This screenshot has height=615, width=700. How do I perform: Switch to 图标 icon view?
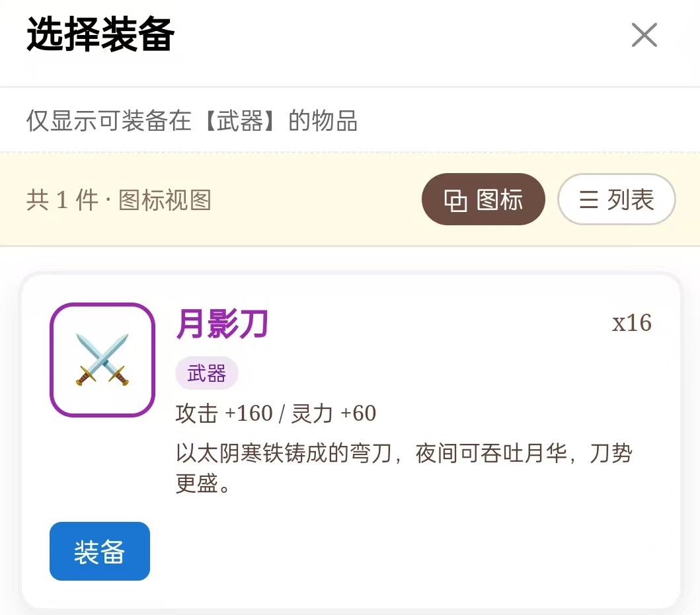(x=483, y=199)
